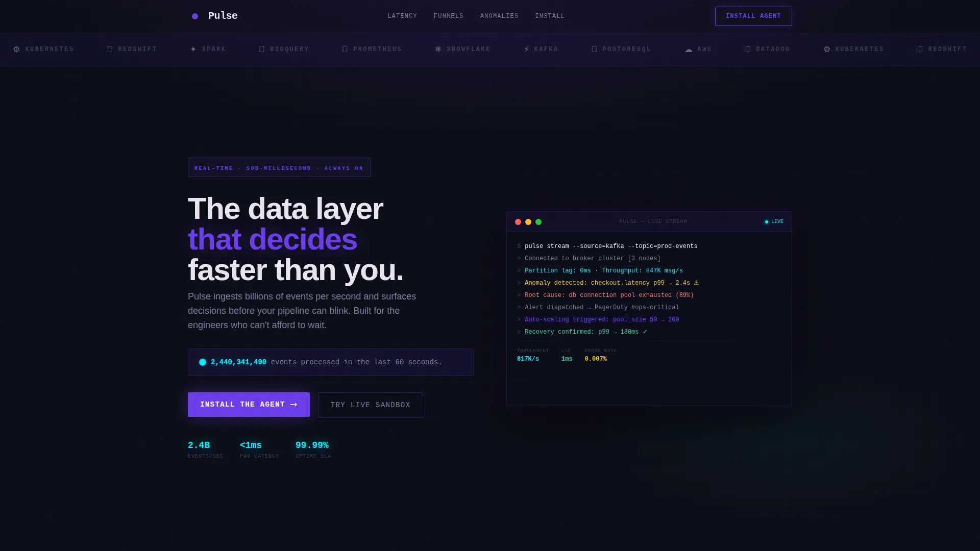The image size is (980, 551).
Task: Click the checkmark on the recovery confirmed line
Action: tap(645, 332)
